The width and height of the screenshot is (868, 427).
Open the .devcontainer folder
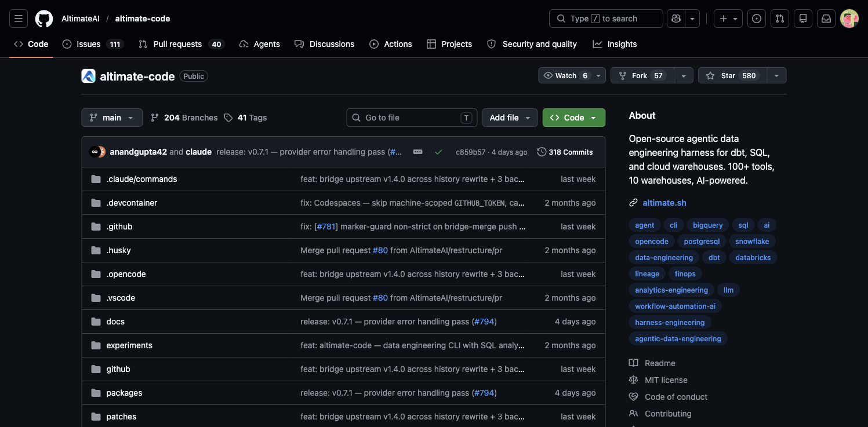point(132,203)
